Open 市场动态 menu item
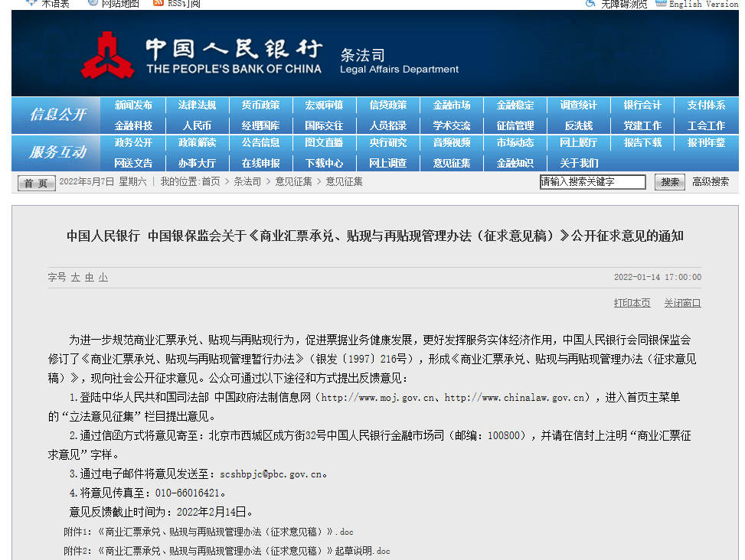This screenshot has height=560, width=745. [515, 142]
